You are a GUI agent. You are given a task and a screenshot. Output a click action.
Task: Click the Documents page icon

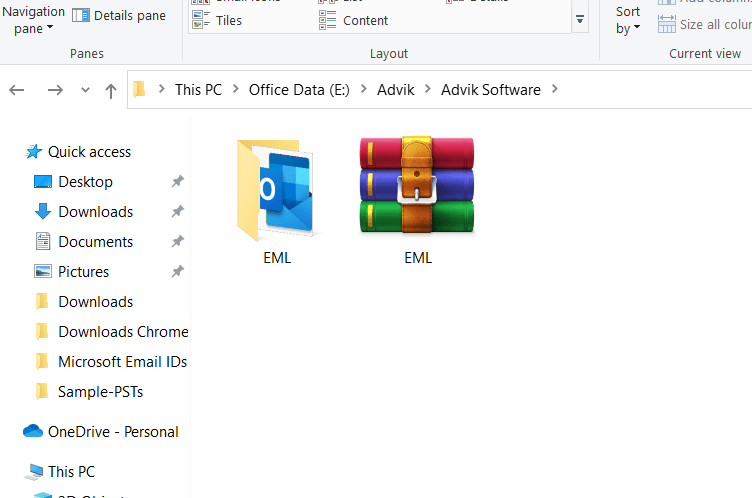(x=43, y=241)
